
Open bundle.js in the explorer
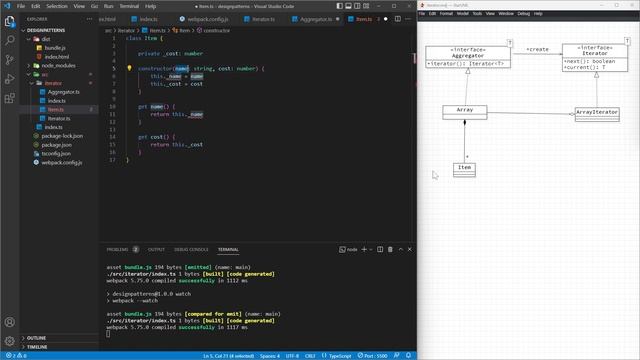click(55, 48)
